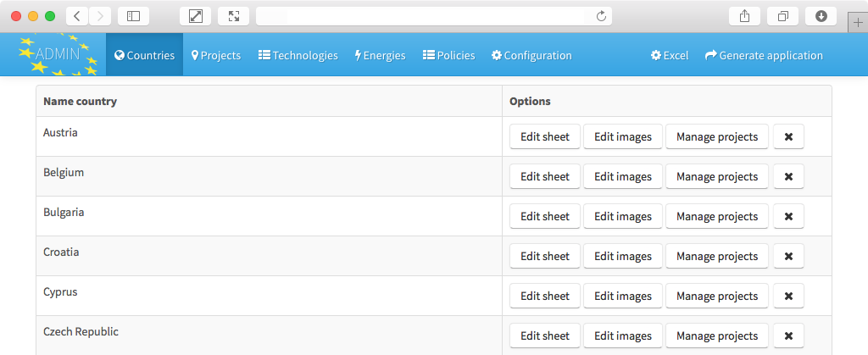This screenshot has height=355, width=868.
Task: Toggle the browser sidebar icon
Action: point(133,16)
